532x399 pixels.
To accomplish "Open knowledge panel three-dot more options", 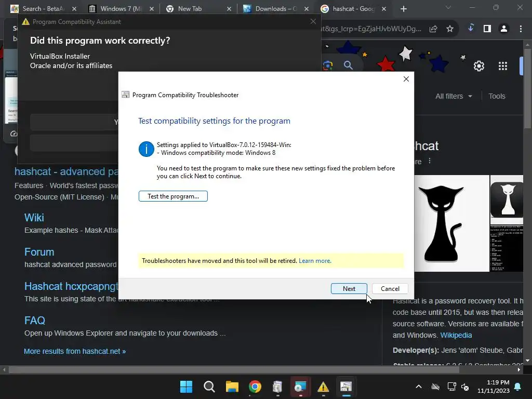I will tap(430, 161).
